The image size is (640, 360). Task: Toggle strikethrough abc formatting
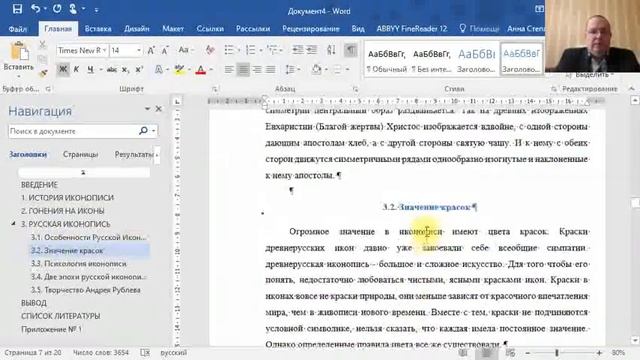coord(111,70)
